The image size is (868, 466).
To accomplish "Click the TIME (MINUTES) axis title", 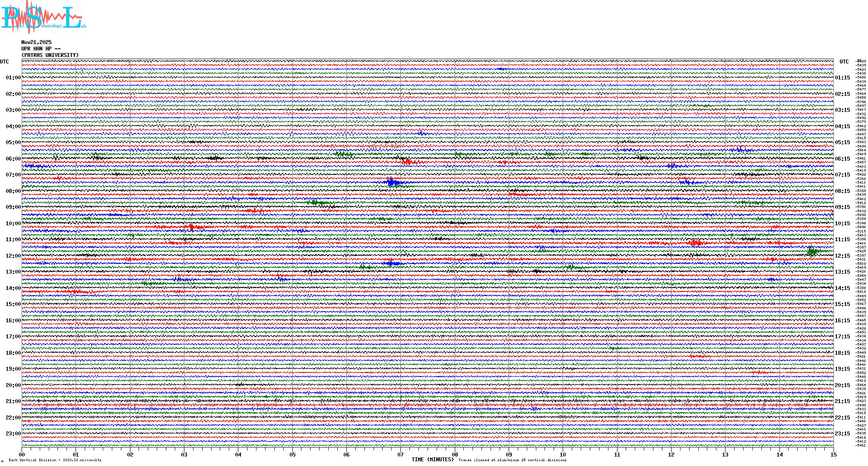I will point(433,460).
